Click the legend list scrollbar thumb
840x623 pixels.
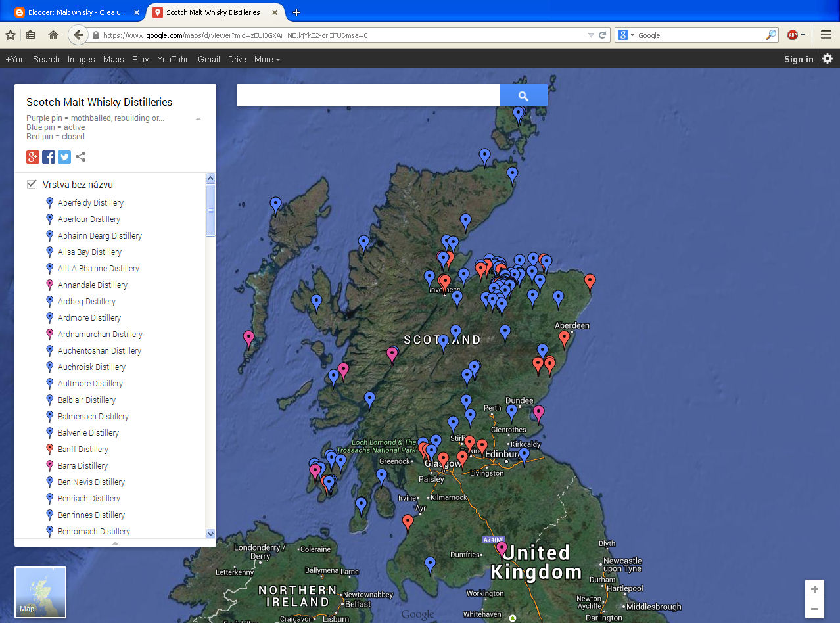point(211,210)
